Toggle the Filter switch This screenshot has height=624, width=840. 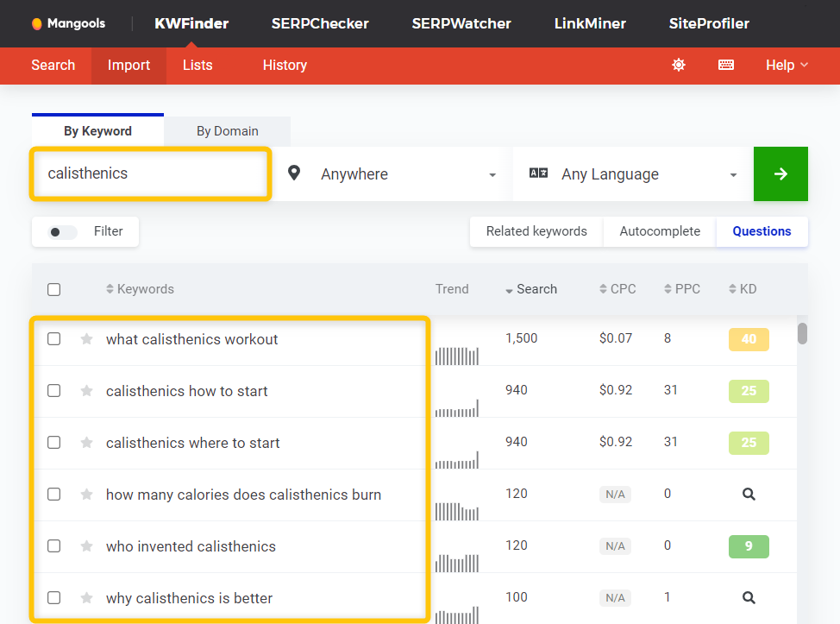click(63, 232)
